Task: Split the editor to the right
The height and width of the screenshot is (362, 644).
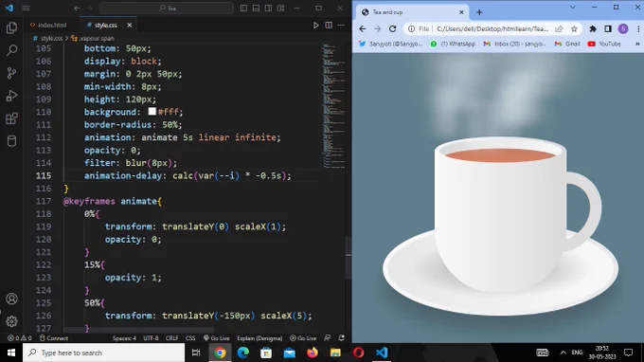Action: click(x=329, y=25)
